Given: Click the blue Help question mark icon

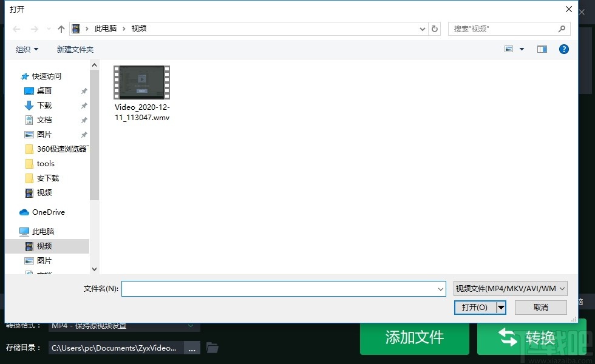Looking at the screenshot, I should (x=564, y=49).
